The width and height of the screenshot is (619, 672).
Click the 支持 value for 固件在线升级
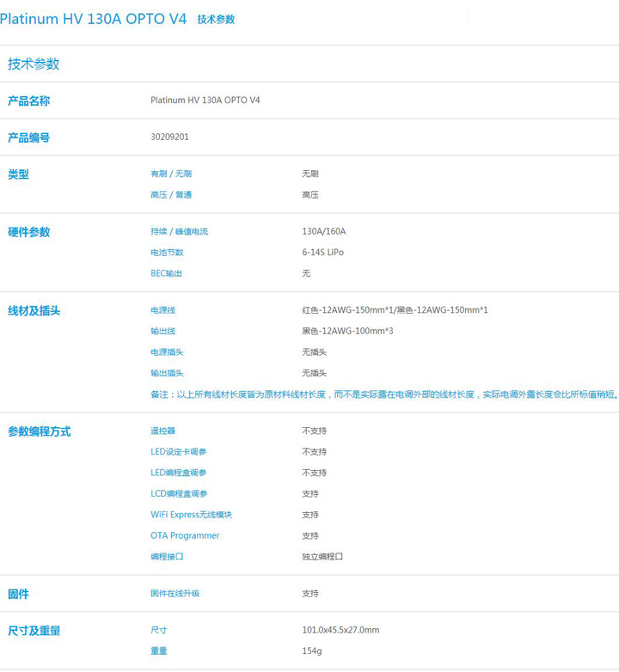click(310, 594)
